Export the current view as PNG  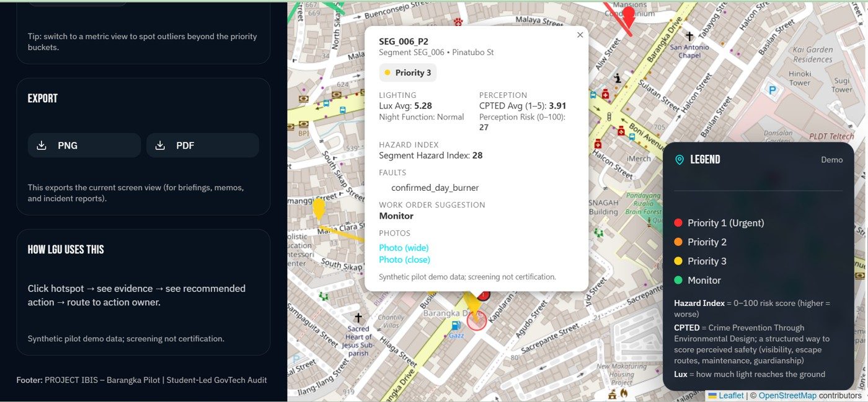tap(84, 146)
